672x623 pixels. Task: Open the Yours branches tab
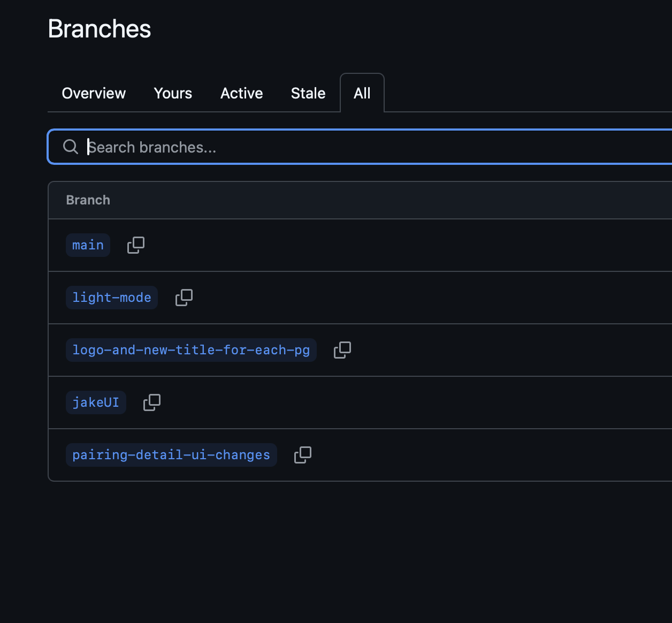(173, 93)
